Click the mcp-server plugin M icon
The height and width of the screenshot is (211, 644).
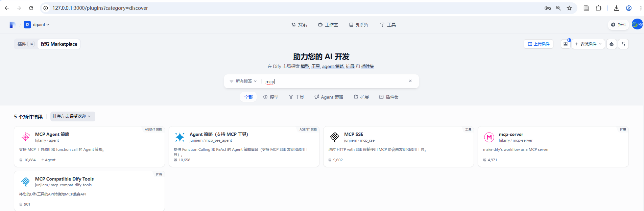click(x=489, y=137)
